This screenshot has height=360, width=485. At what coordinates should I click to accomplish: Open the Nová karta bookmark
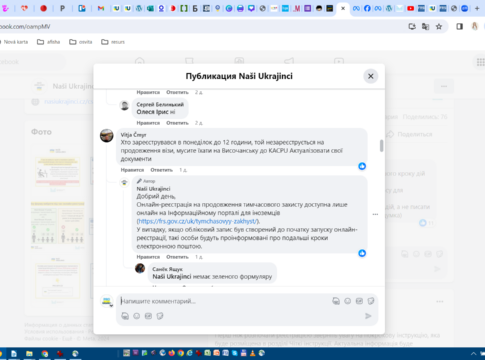[15, 42]
